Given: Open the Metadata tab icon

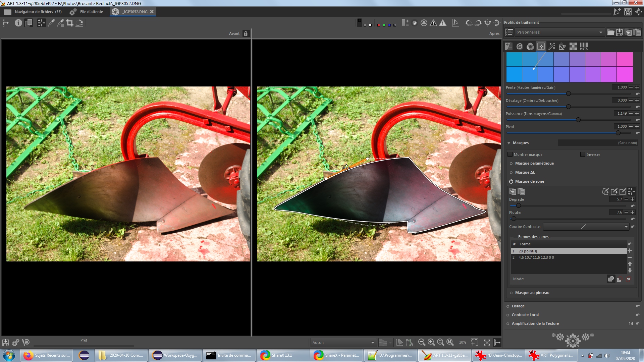Looking at the screenshot, I should (x=584, y=46).
